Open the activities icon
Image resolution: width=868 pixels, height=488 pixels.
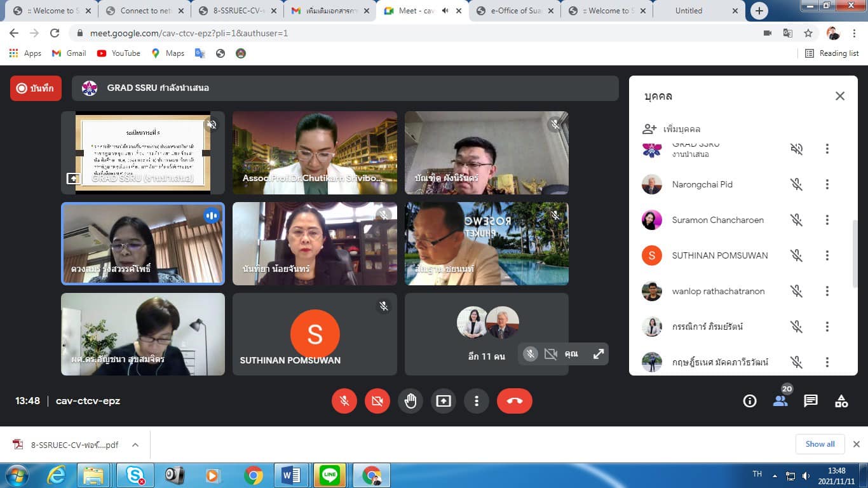click(841, 401)
